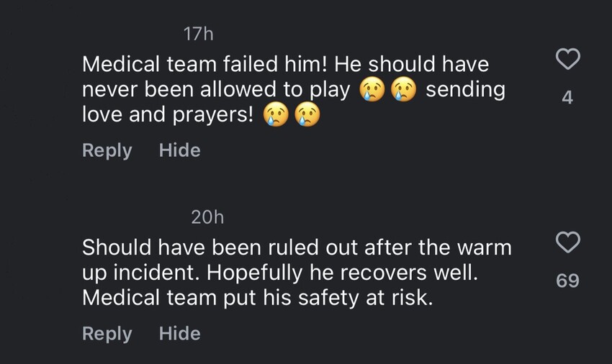
Task: Click the 'love and prayers!' text
Action: coord(167,114)
